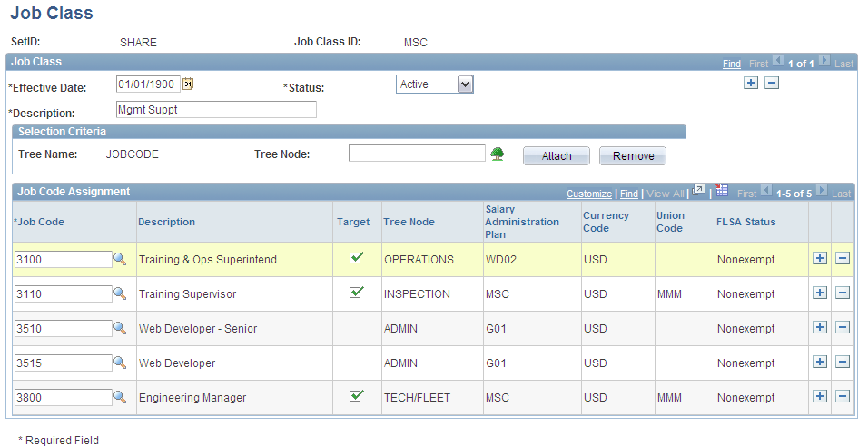Sort by FLSA Status column header
This screenshot has width=868, height=447.
click(745, 222)
